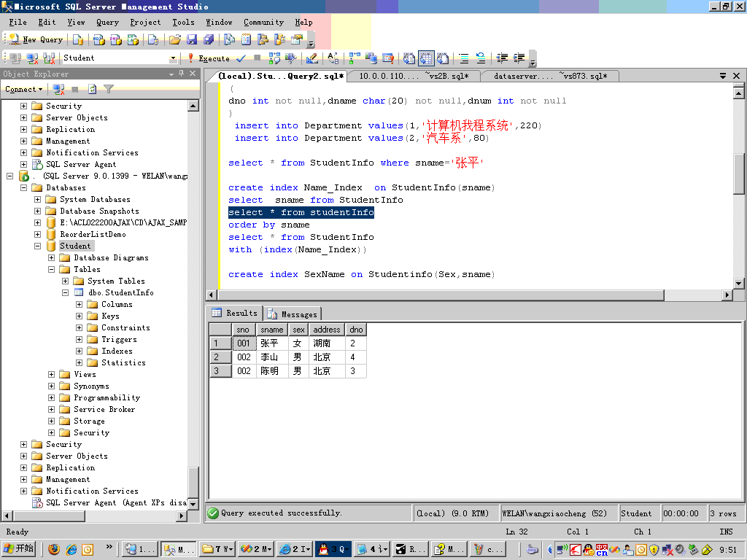Save the current query with disk icon
Viewport: 747px width, 560px height.
tap(192, 39)
